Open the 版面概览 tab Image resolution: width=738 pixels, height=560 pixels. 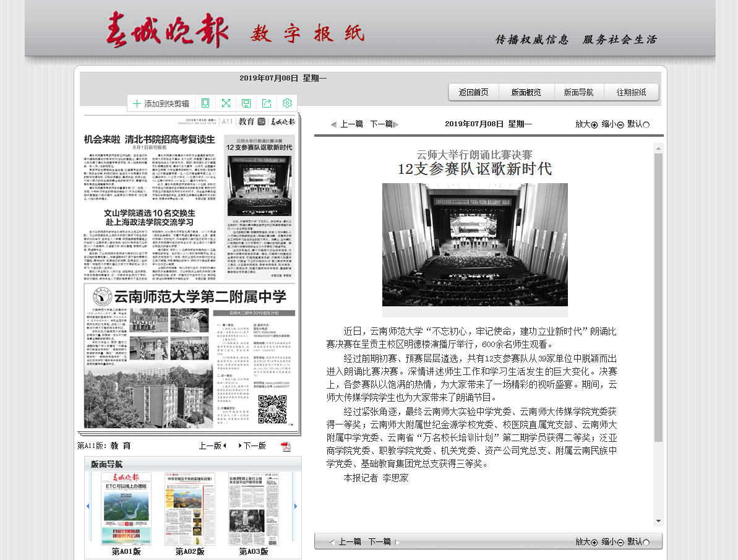click(526, 92)
